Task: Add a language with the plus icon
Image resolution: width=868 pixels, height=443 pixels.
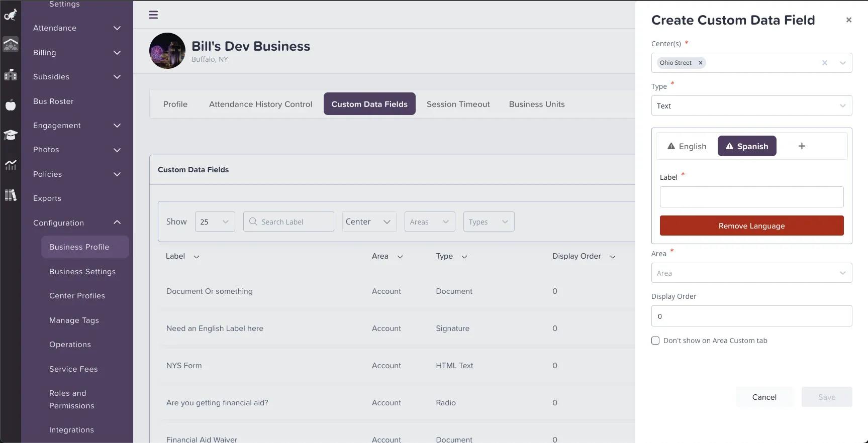Action: [802, 146]
